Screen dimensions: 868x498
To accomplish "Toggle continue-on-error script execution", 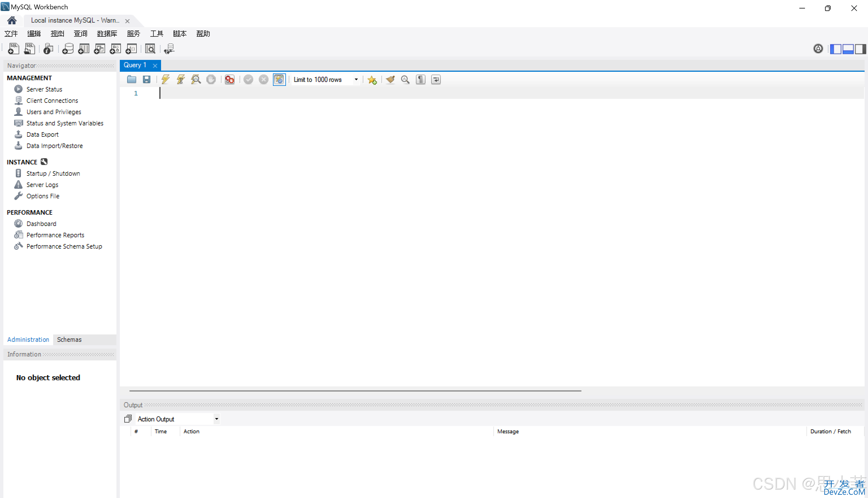I will pyautogui.click(x=229, y=80).
